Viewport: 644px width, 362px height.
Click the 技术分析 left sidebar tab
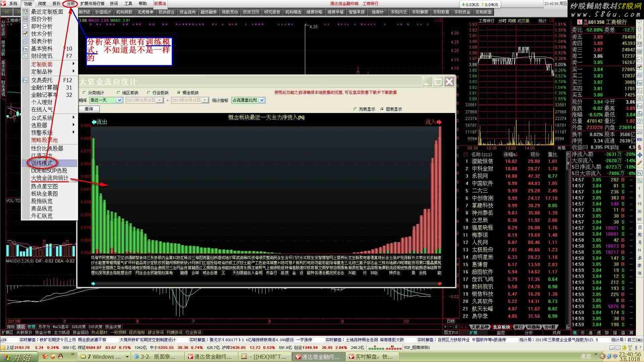[3, 48]
